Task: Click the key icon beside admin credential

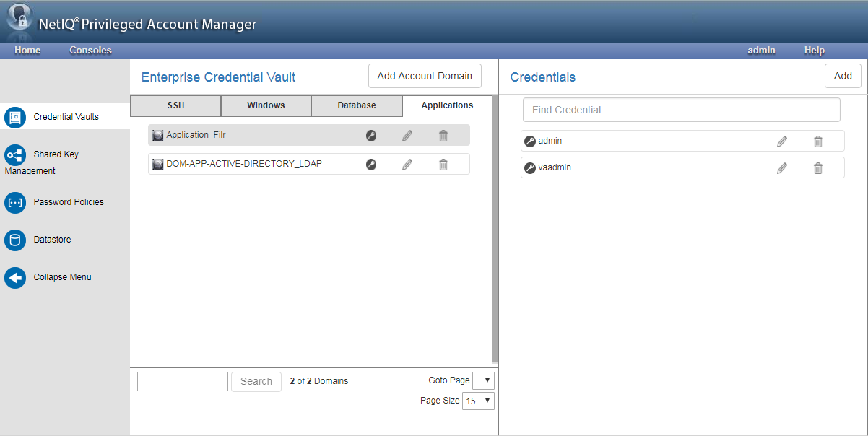Action: click(x=530, y=141)
